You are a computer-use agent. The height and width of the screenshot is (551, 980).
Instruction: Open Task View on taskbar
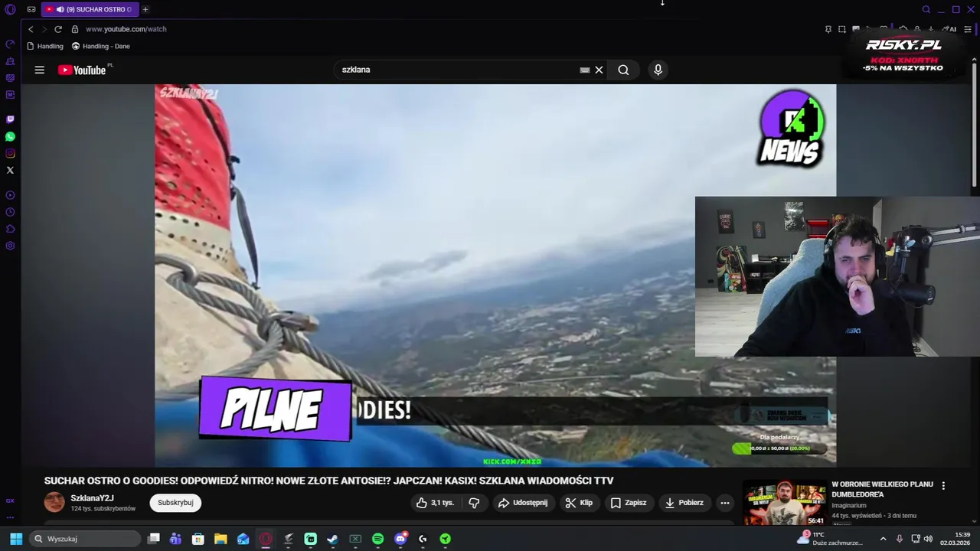[x=153, y=539]
